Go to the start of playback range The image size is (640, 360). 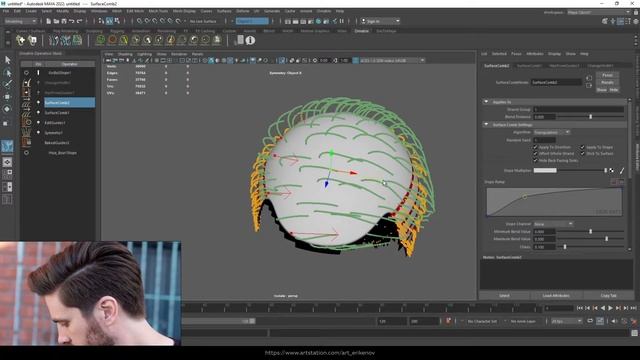[580, 308]
